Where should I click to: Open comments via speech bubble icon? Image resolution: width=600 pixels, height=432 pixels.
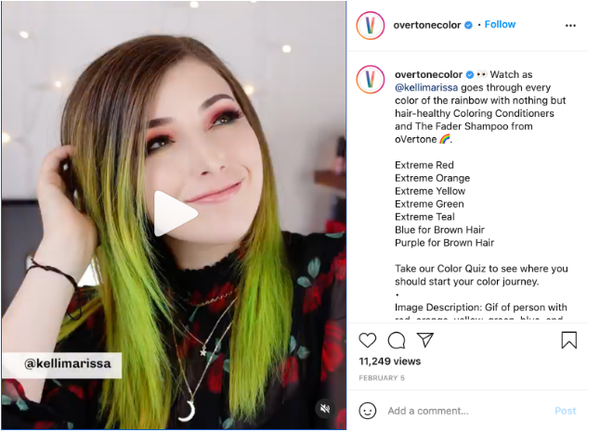click(396, 340)
